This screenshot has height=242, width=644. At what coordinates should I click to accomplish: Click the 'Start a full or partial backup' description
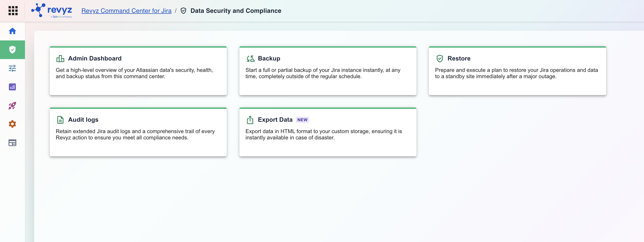pyautogui.click(x=323, y=73)
